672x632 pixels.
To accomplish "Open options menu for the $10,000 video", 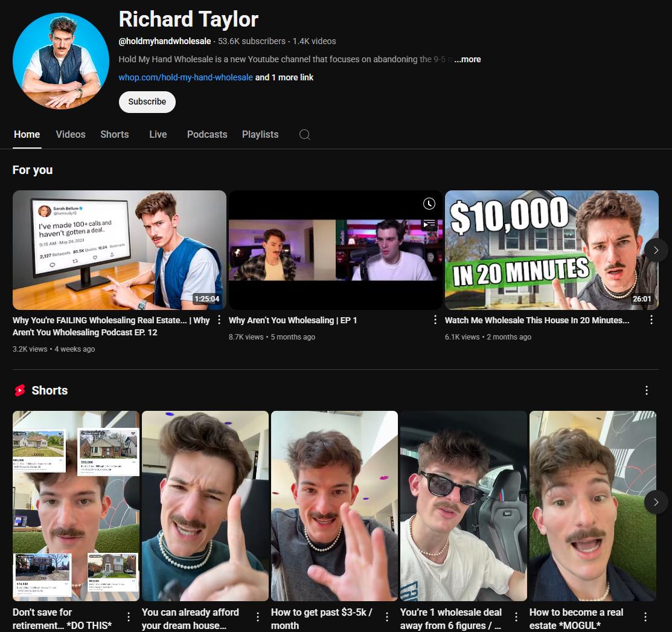I will [651, 320].
